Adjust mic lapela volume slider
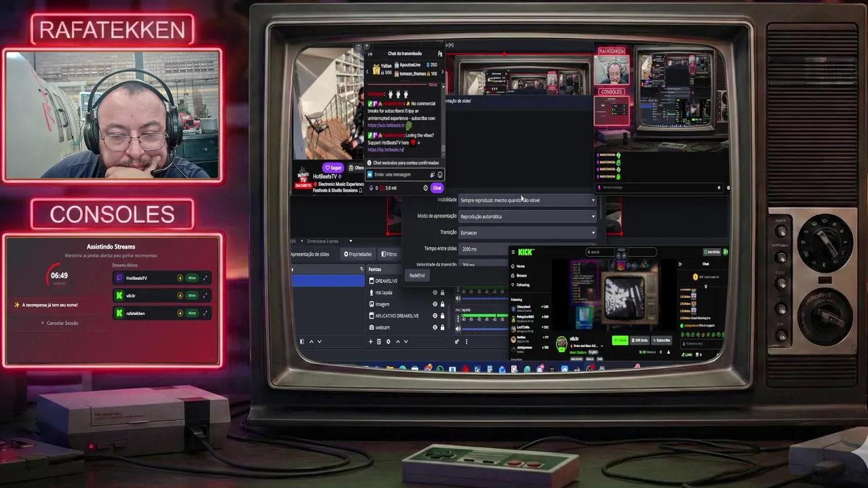Viewport: 868px width, 488px height. click(485, 329)
